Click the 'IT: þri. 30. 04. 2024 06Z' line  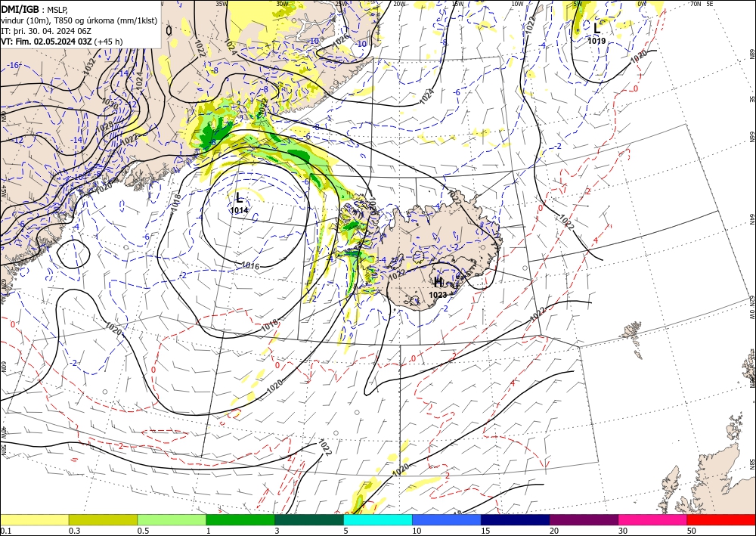click(x=46, y=31)
